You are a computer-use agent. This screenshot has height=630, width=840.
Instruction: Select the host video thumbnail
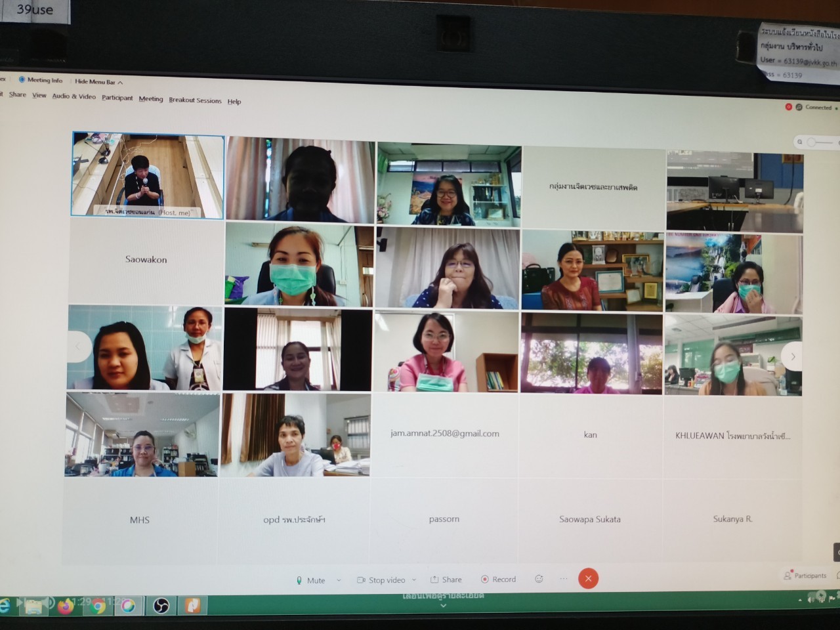click(x=148, y=175)
